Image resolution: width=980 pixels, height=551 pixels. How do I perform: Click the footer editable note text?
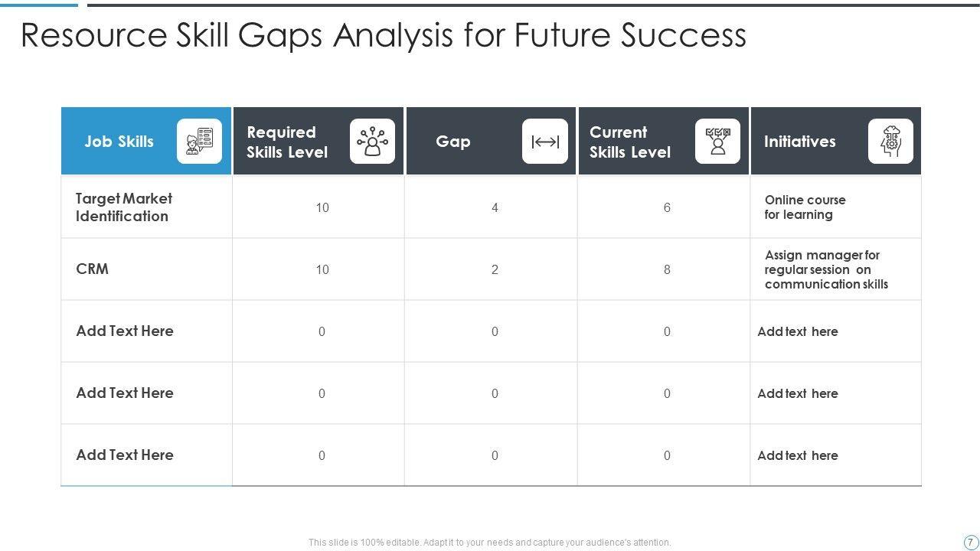coord(489,543)
